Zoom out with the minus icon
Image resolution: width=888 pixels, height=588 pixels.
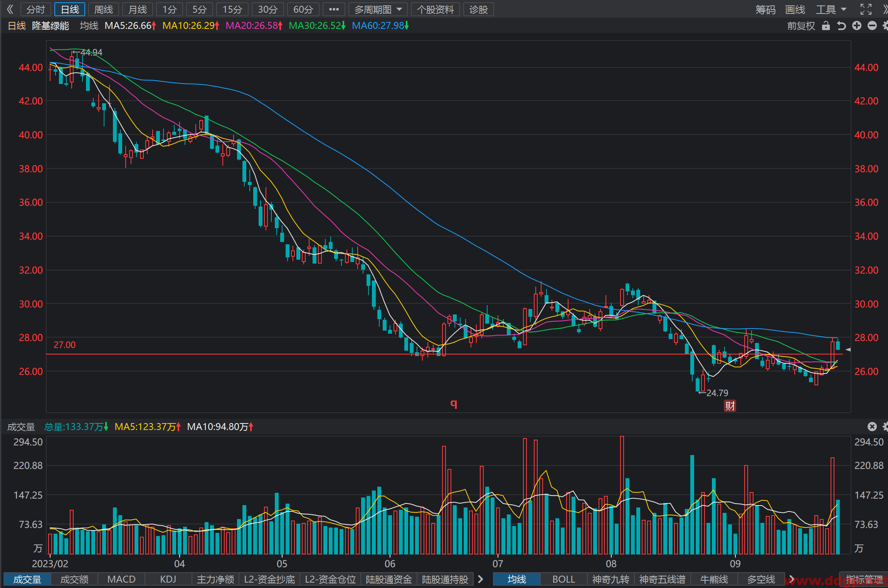872,26
